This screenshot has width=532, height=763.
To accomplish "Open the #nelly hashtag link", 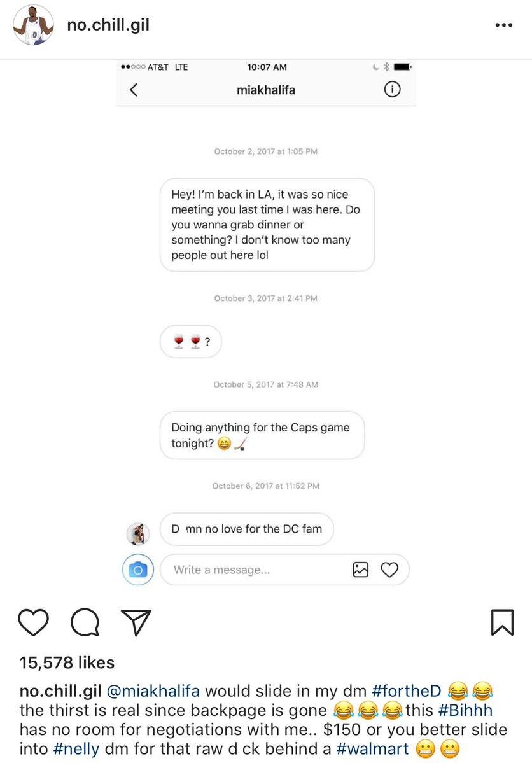I will [x=76, y=749].
